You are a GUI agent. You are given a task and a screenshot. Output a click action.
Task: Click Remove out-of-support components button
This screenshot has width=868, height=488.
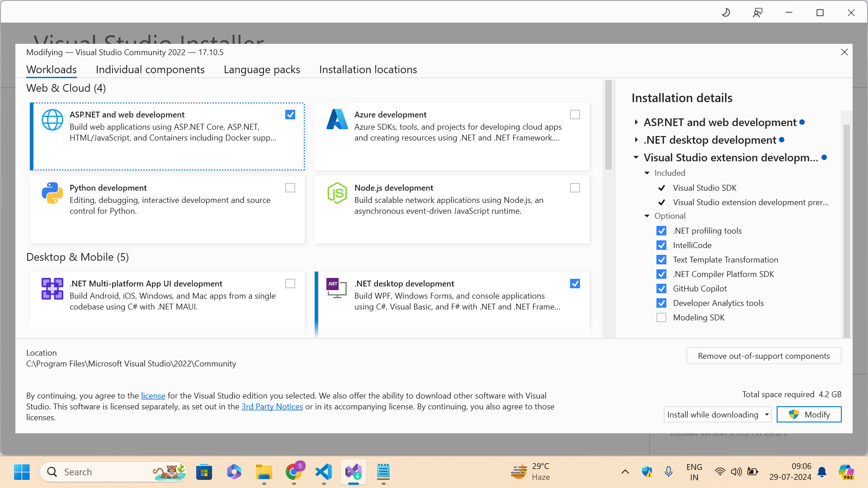point(764,356)
